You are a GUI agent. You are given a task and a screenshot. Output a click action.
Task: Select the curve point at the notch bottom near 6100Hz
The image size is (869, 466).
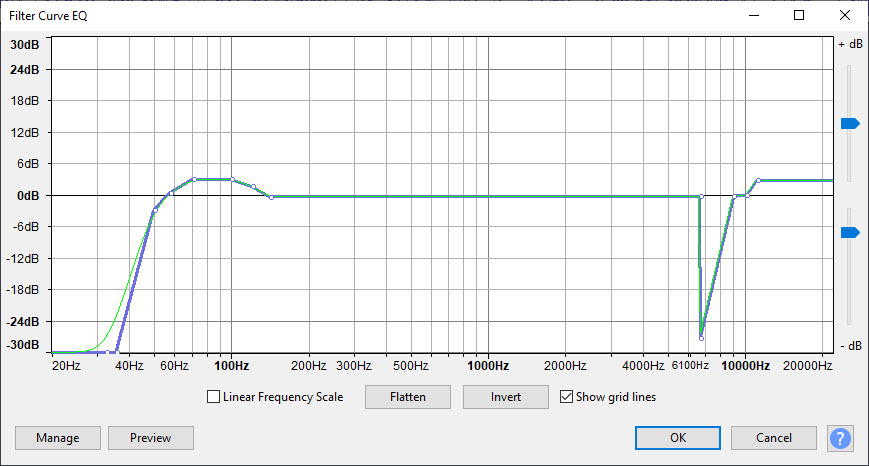(x=702, y=338)
